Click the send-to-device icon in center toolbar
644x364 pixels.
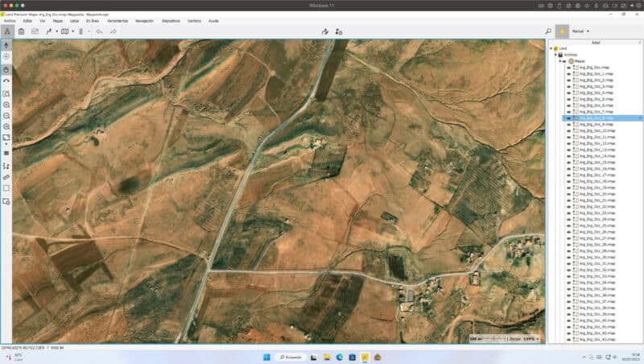[x=339, y=31]
